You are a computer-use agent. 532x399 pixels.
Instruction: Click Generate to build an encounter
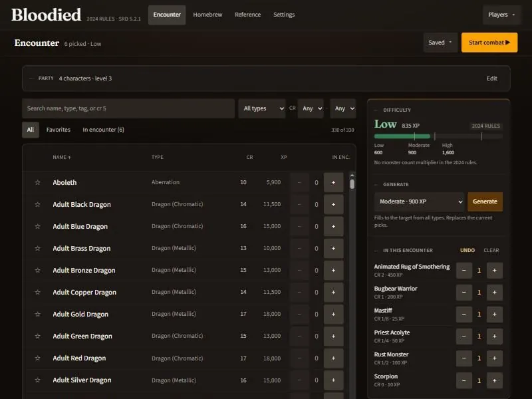(485, 201)
